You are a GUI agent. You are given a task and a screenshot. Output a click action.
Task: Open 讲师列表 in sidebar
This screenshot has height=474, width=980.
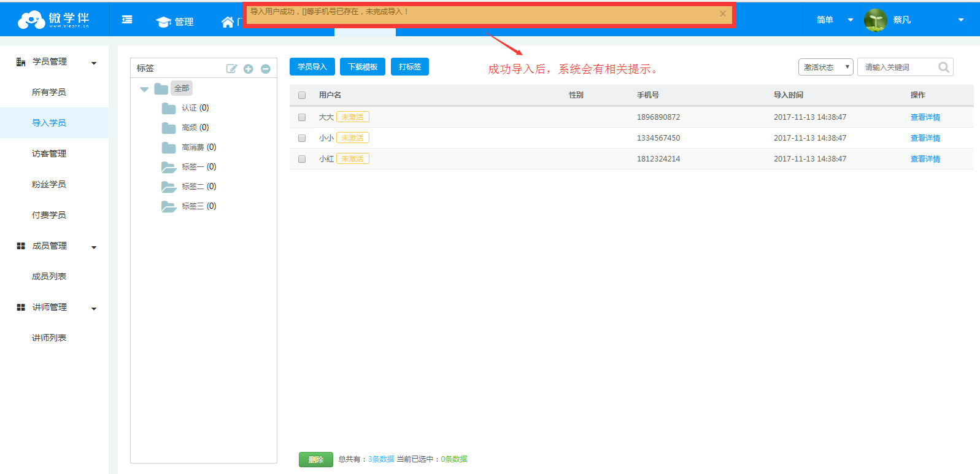tap(49, 338)
